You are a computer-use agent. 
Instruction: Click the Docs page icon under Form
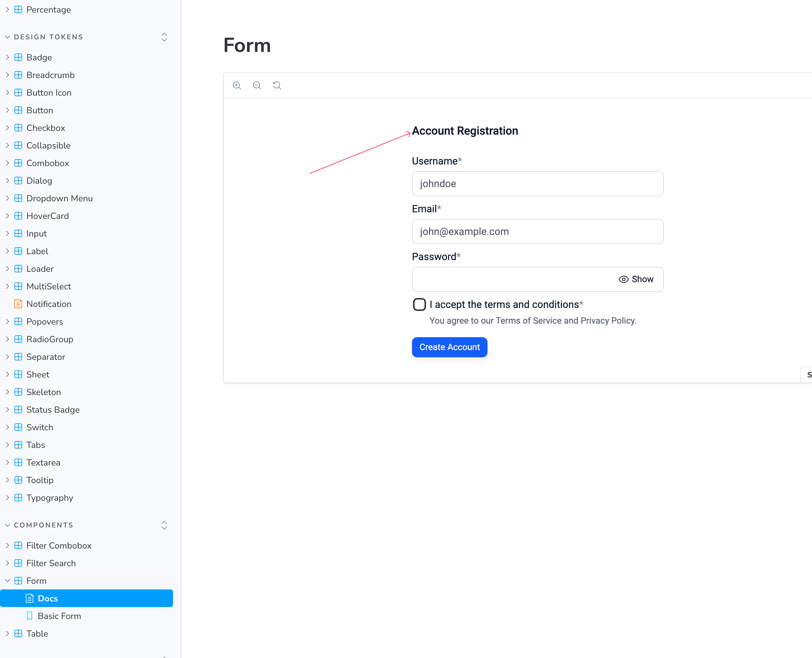pos(30,599)
